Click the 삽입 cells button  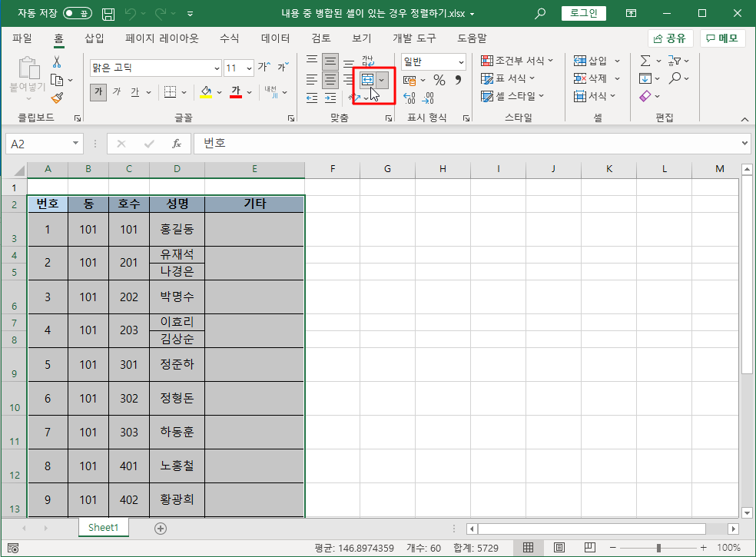591,61
